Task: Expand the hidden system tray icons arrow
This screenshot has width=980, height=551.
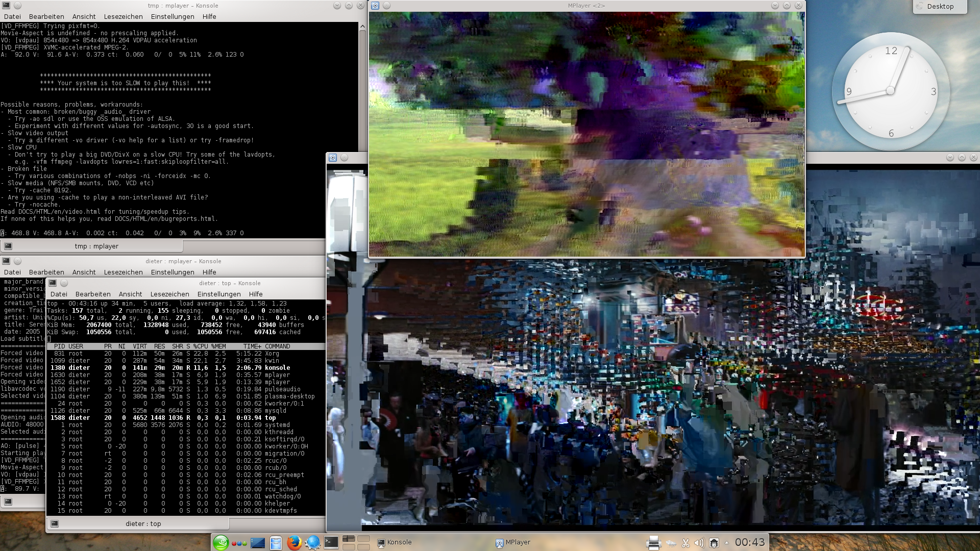Action: 727,543
